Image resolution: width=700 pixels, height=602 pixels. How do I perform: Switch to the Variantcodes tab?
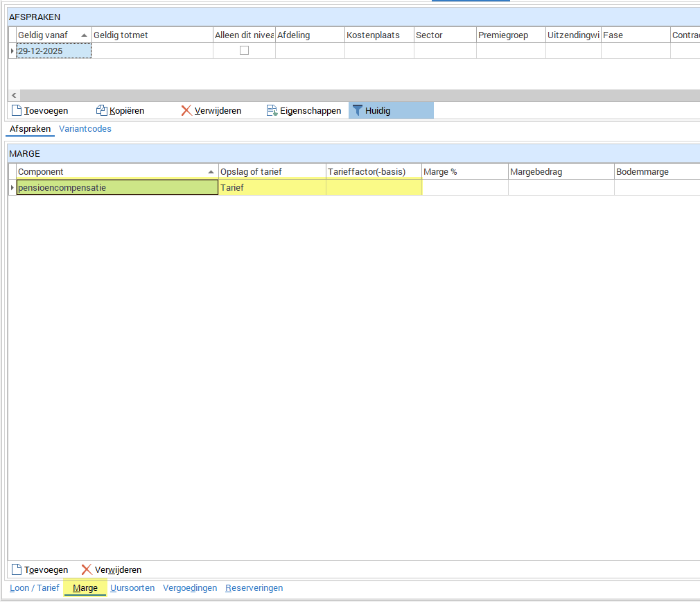(85, 129)
